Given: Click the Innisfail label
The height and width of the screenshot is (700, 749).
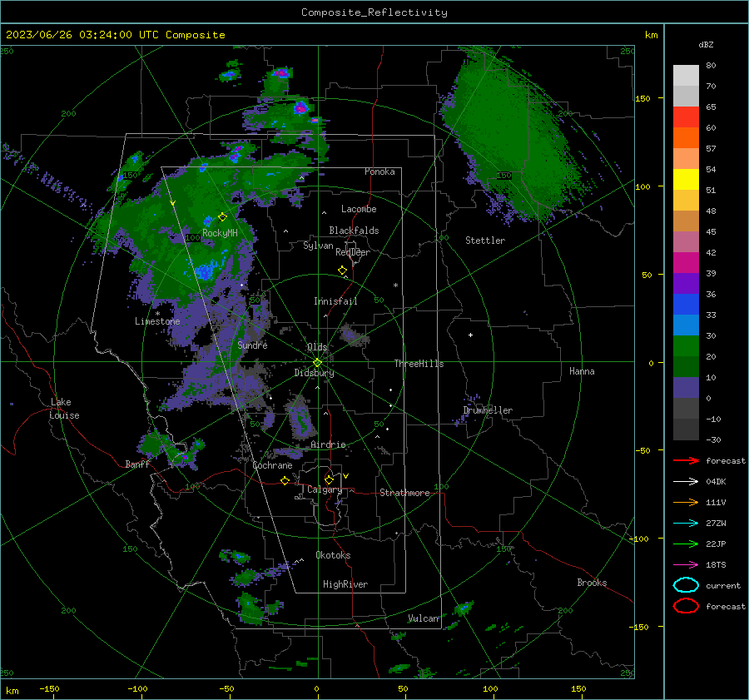Looking at the screenshot, I should 335,301.
